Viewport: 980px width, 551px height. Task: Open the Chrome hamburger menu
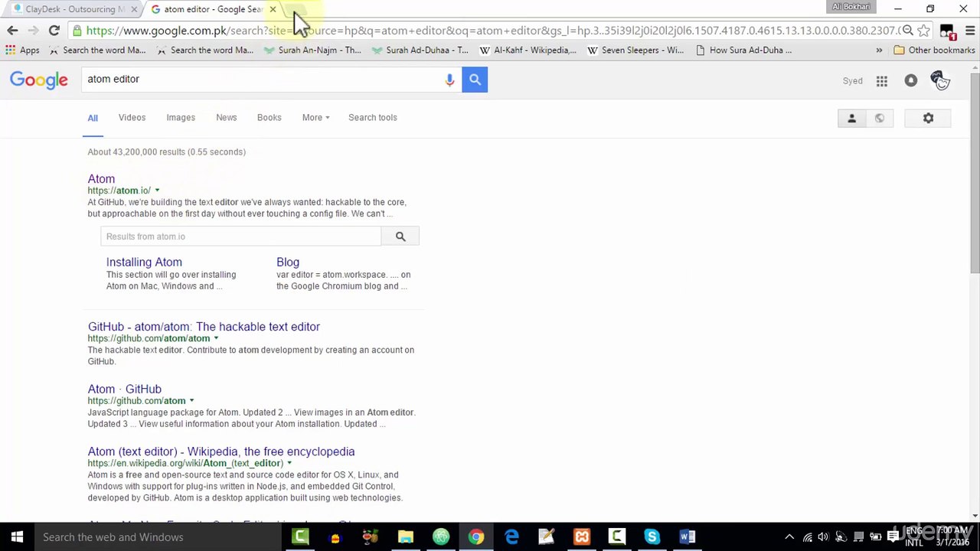969,31
